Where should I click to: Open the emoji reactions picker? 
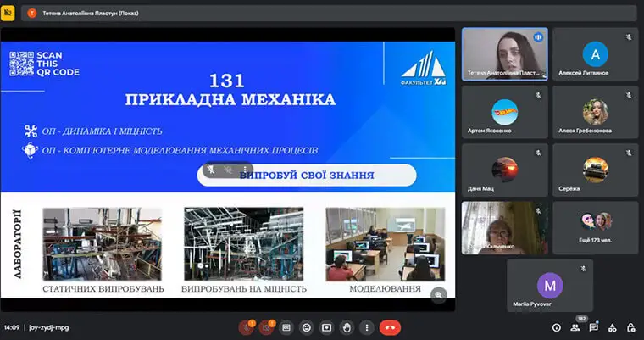(x=306, y=327)
